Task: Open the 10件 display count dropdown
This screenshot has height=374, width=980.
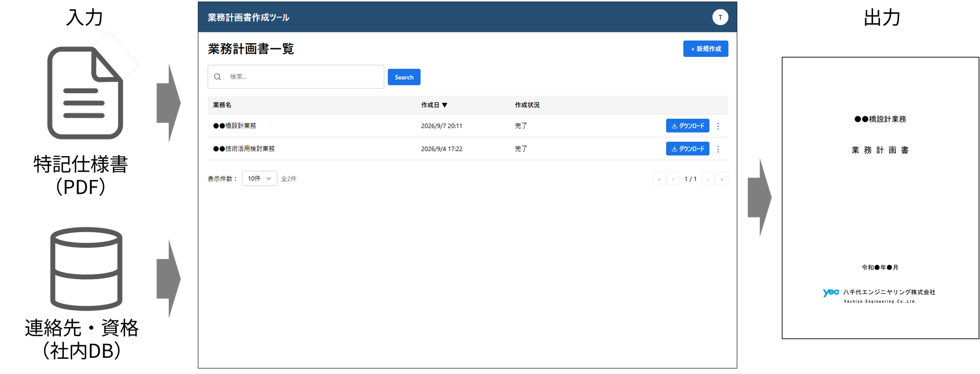Action: tap(259, 179)
